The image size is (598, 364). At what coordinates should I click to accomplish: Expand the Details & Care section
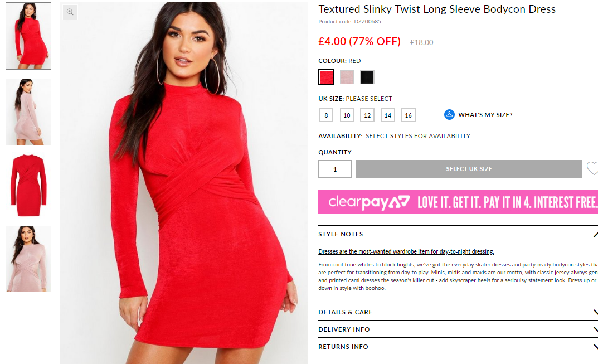(x=458, y=312)
